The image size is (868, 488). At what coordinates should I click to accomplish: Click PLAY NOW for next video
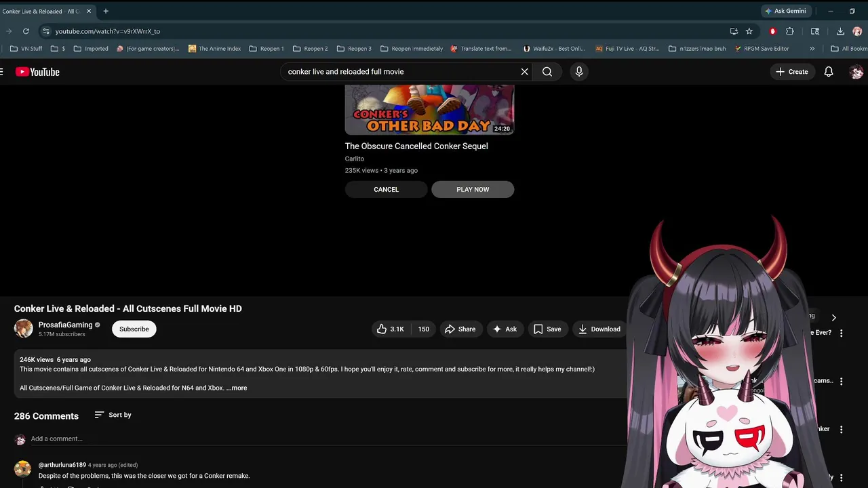tap(473, 189)
